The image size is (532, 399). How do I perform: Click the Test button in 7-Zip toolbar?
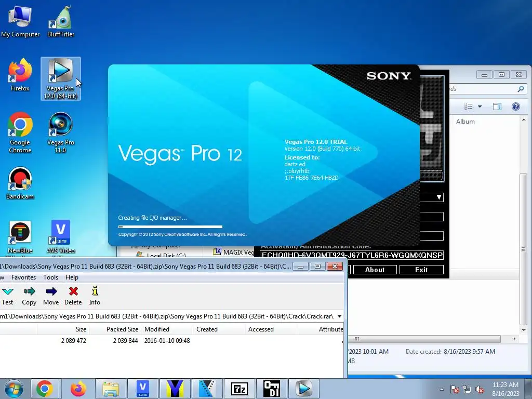[7, 296]
